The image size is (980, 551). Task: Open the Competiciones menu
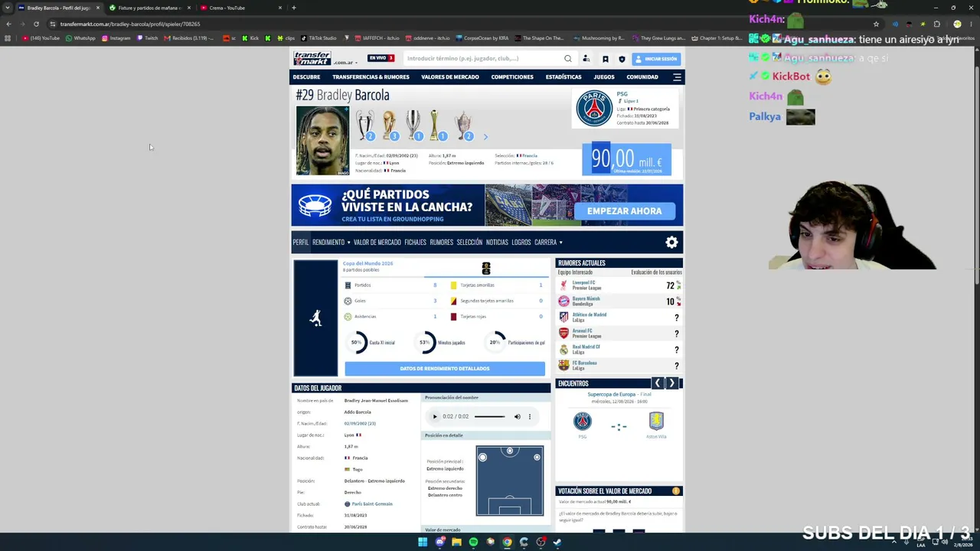(512, 77)
